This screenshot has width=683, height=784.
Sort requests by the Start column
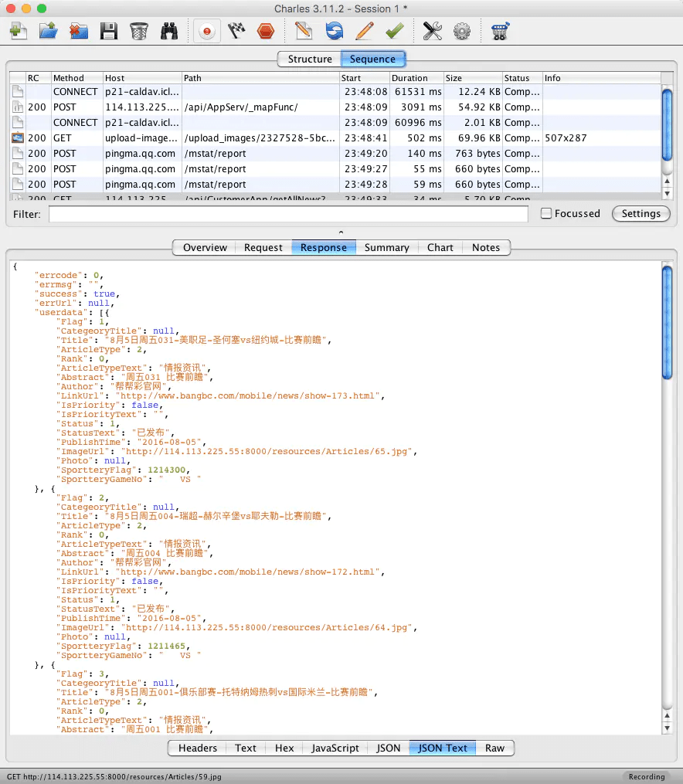click(x=365, y=78)
